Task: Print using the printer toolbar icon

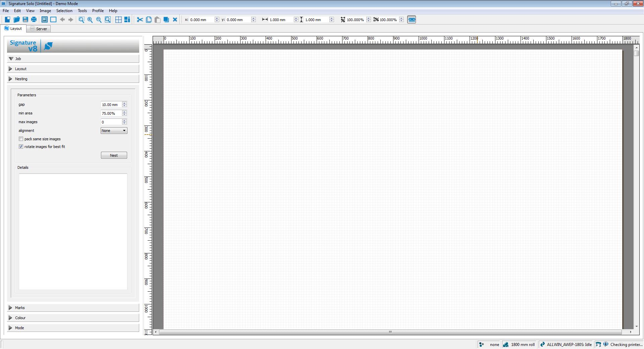Action: 34,19
